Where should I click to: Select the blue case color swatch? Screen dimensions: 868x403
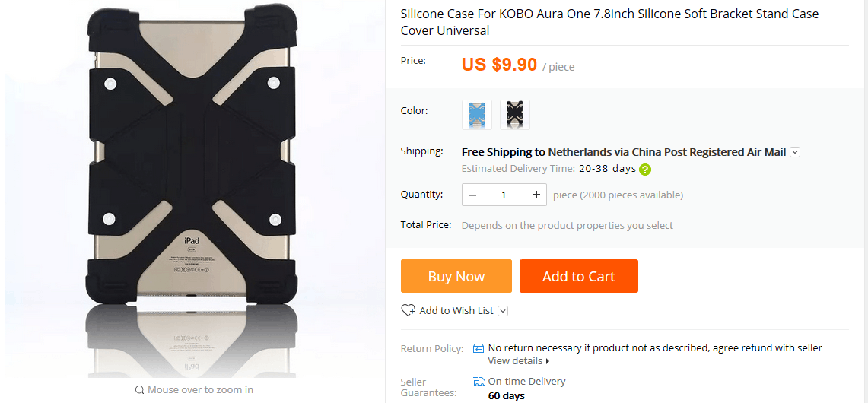pos(477,115)
